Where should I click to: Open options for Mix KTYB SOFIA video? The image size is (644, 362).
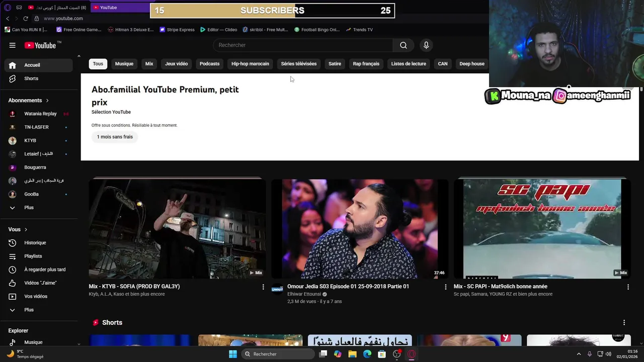point(263,287)
